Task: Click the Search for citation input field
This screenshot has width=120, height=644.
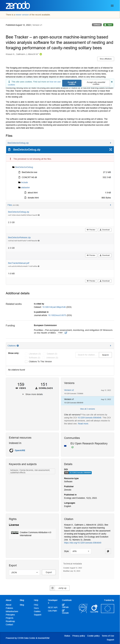Action: [87, 355]
